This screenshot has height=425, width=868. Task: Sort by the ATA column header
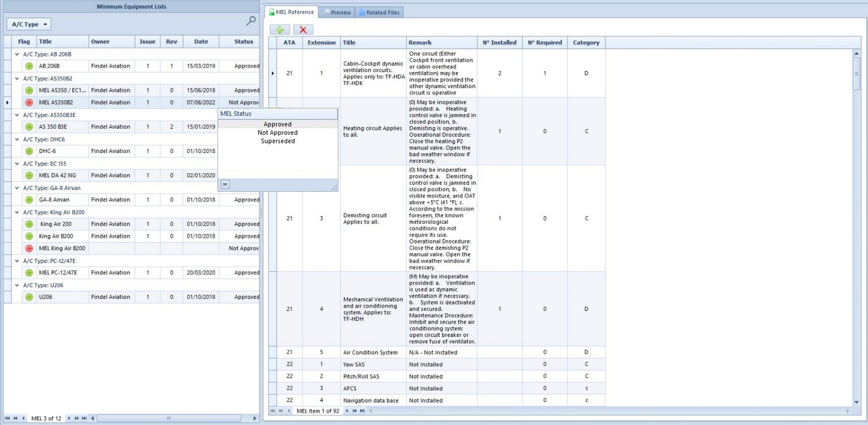pos(289,42)
